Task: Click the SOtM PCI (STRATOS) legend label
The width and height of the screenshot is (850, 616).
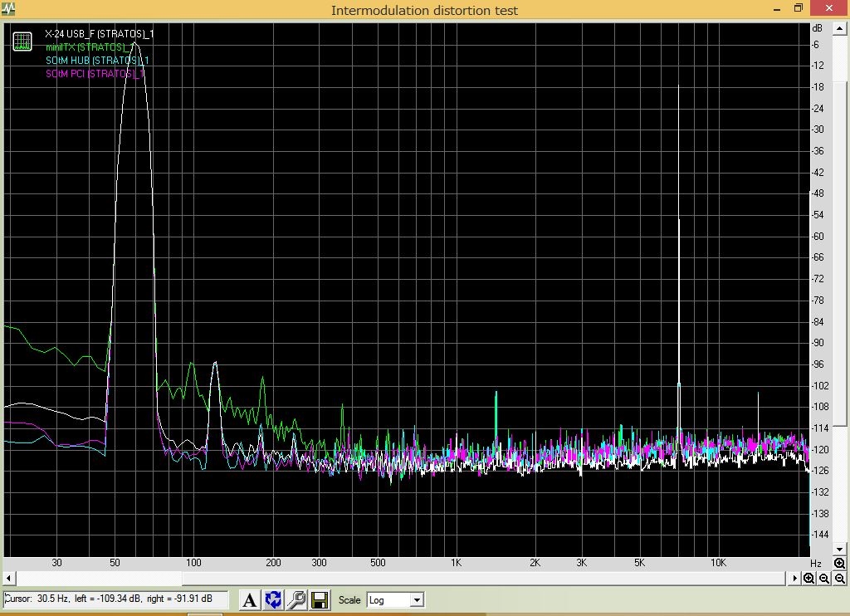Action: (x=94, y=74)
